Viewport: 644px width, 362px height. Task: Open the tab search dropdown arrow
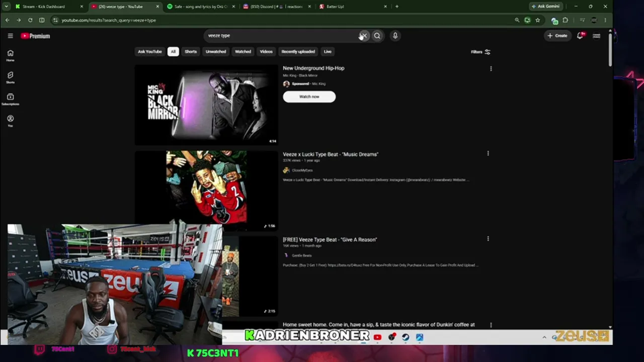click(x=6, y=7)
